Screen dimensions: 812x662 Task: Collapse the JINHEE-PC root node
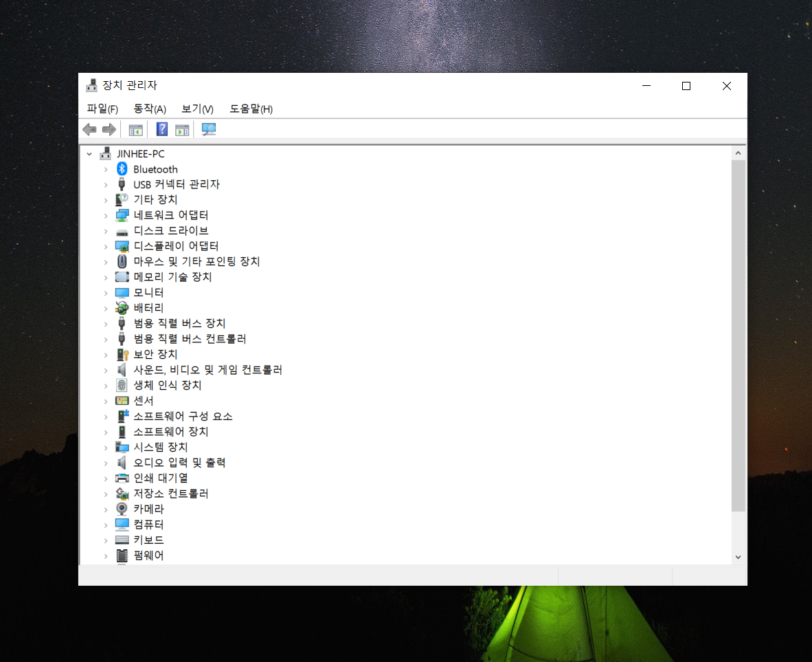[89, 154]
